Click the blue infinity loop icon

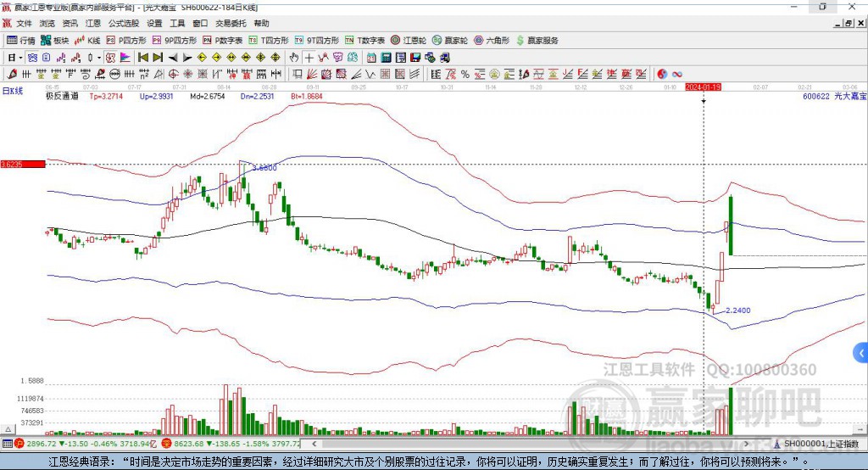coord(677,75)
